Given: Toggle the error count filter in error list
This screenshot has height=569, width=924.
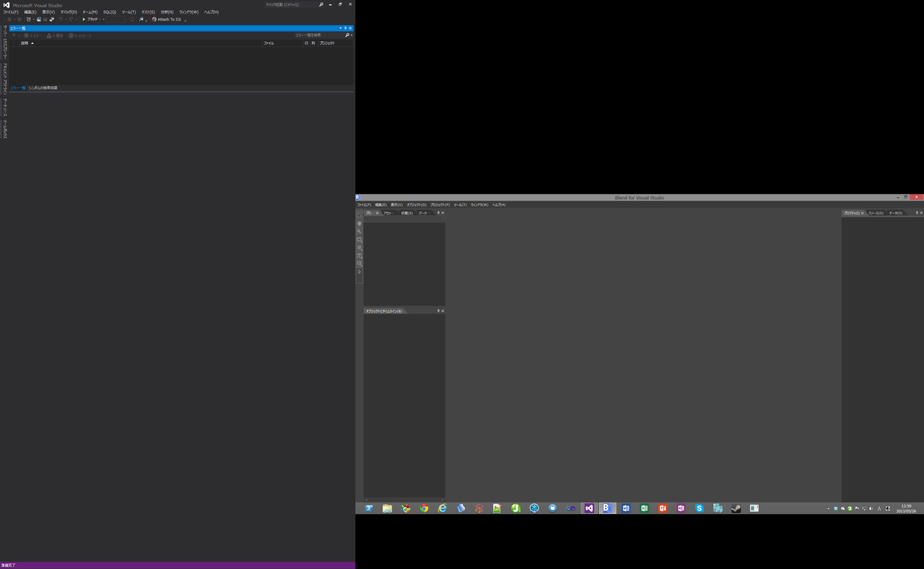Looking at the screenshot, I should tap(32, 35).
